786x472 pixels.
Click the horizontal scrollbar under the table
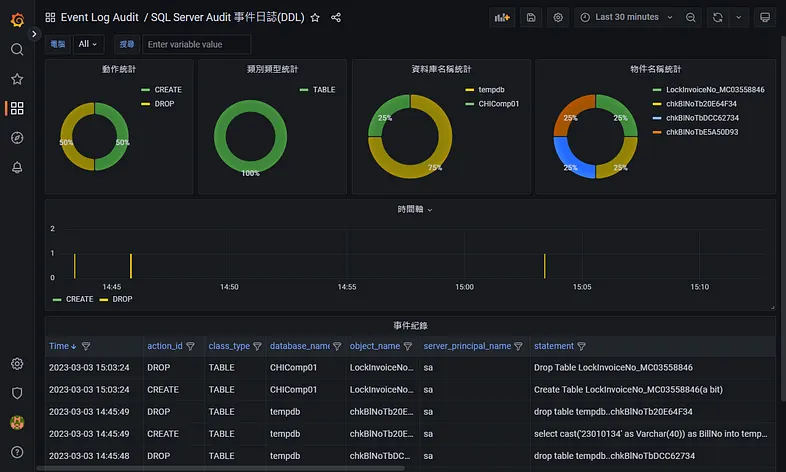click(x=221, y=468)
